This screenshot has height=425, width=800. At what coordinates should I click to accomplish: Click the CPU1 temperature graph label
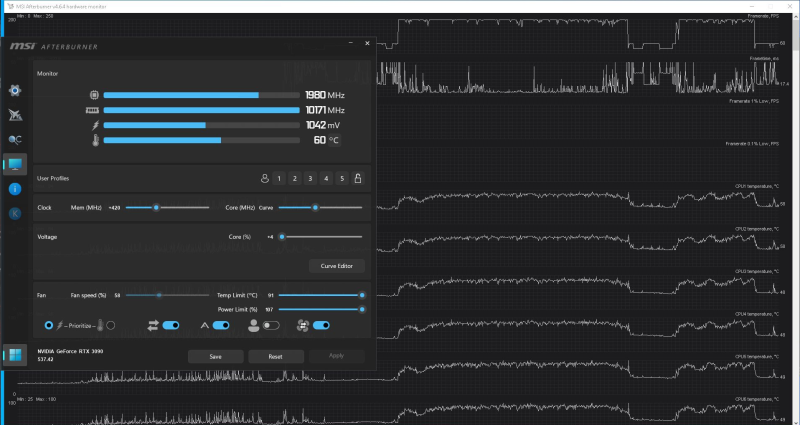[757, 186]
